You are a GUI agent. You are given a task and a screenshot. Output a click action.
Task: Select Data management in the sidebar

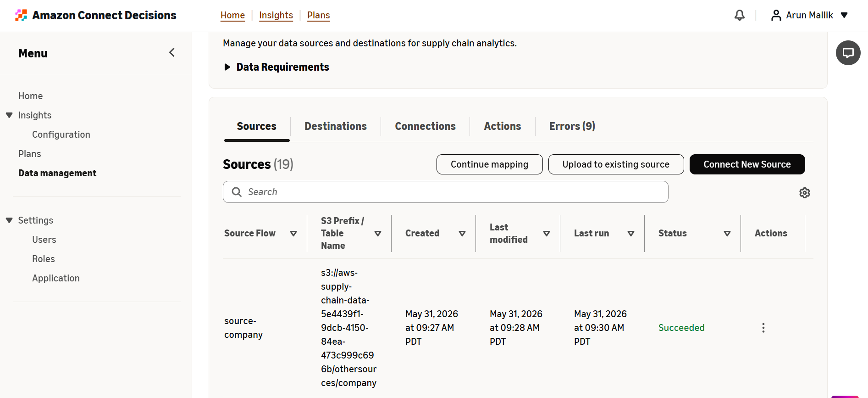57,173
